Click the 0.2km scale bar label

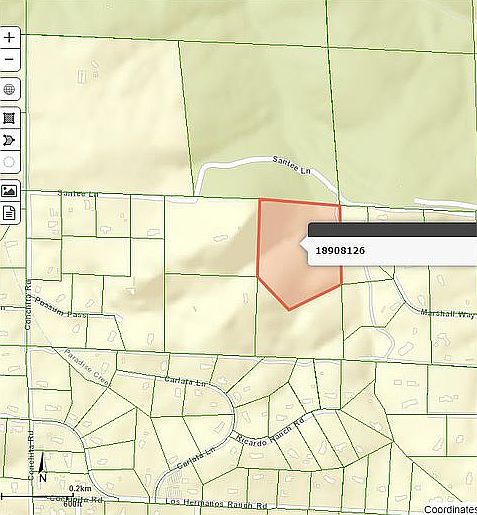[80, 489]
